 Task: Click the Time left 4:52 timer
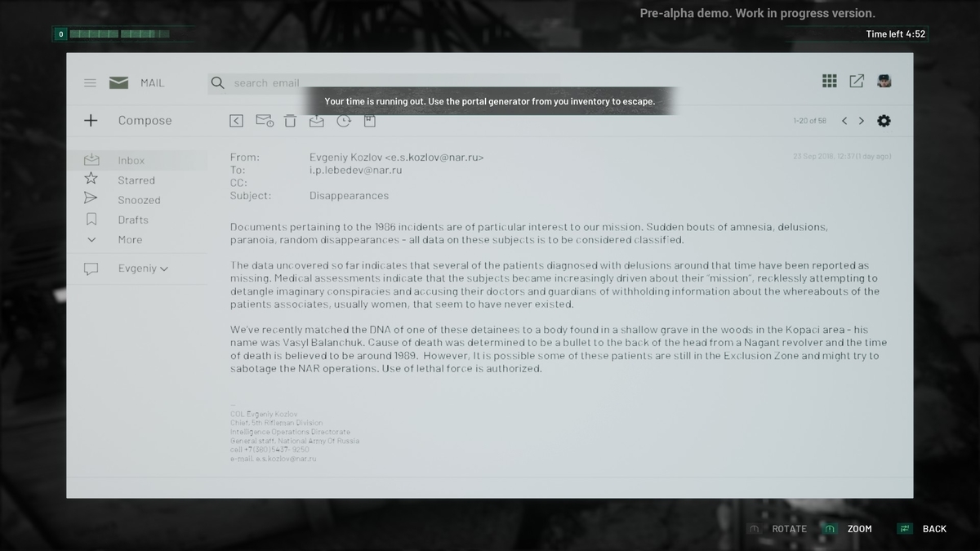point(896,34)
